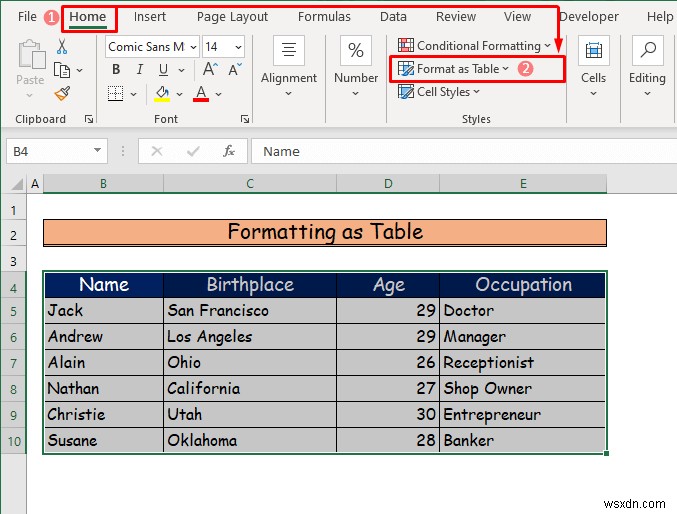
Task: Click the Cut scissors icon
Action: (x=62, y=46)
